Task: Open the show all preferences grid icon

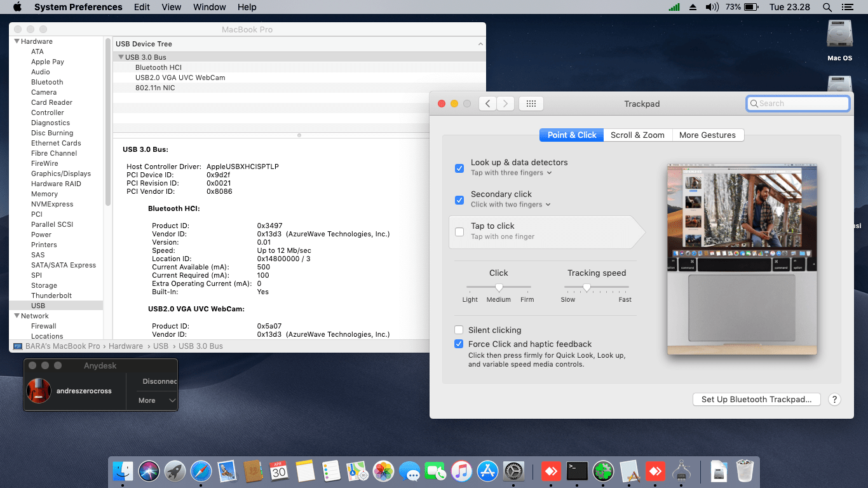Action: tap(531, 103)
